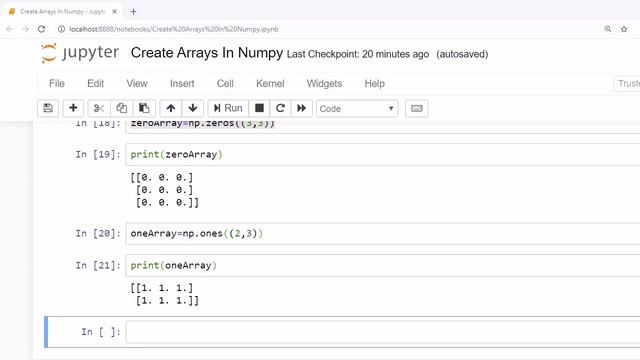Select the In [21] cell prompt
640x360 pixels.
pyautogui.click(x=98, y=265)
